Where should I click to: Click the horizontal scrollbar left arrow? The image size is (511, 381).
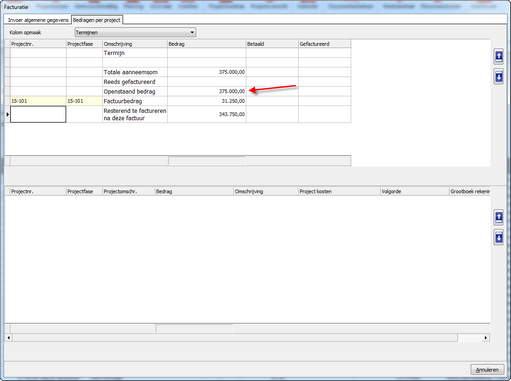[x=9, y=338]
